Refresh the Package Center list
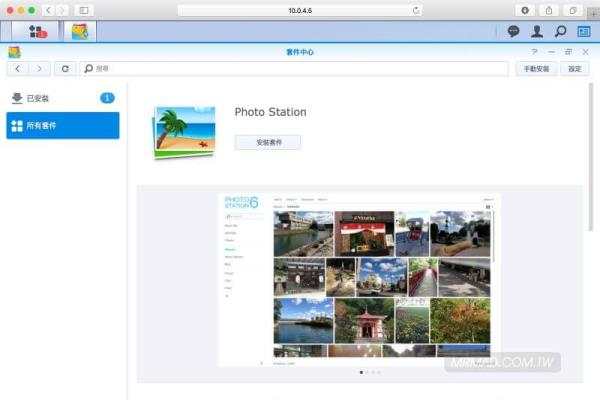Image resolution: width=600 pixels, height=400 pixels. point(65,69)
